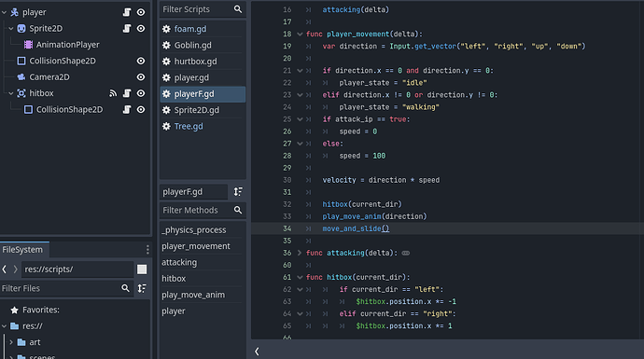Collapse the player node tree

pyautogui.click(x=4, y=12)
